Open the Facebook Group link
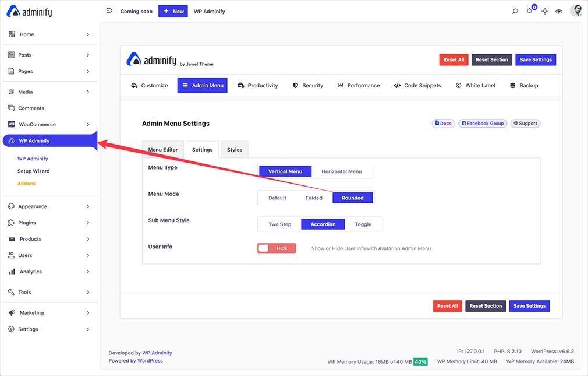The height and width of the screenshot is (376, 588). pos(483,123)
